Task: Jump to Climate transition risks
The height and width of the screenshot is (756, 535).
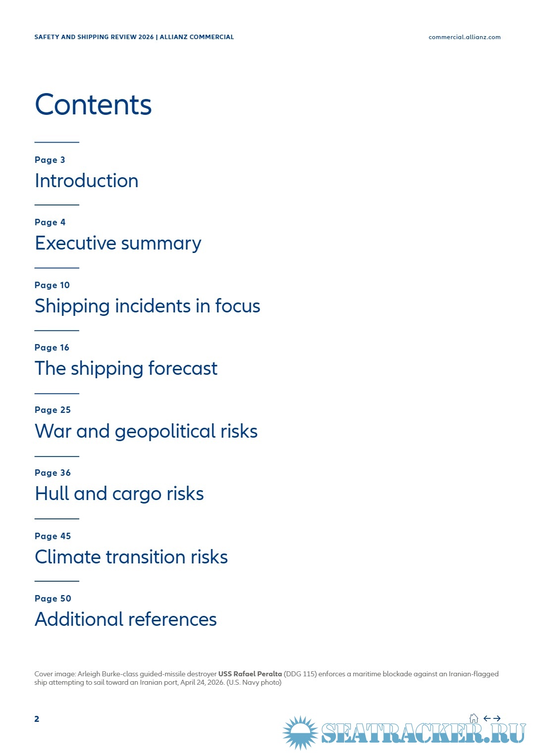Action: [131, 557]
